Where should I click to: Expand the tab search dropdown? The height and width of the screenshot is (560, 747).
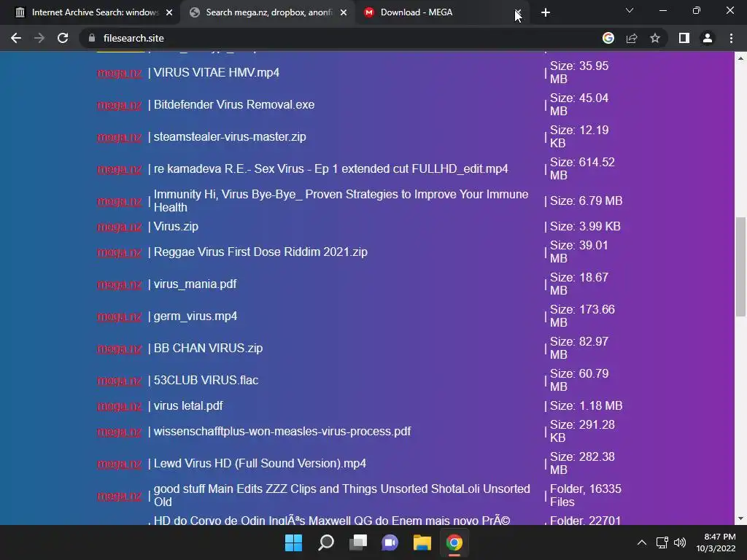click(x=630, y=10)
